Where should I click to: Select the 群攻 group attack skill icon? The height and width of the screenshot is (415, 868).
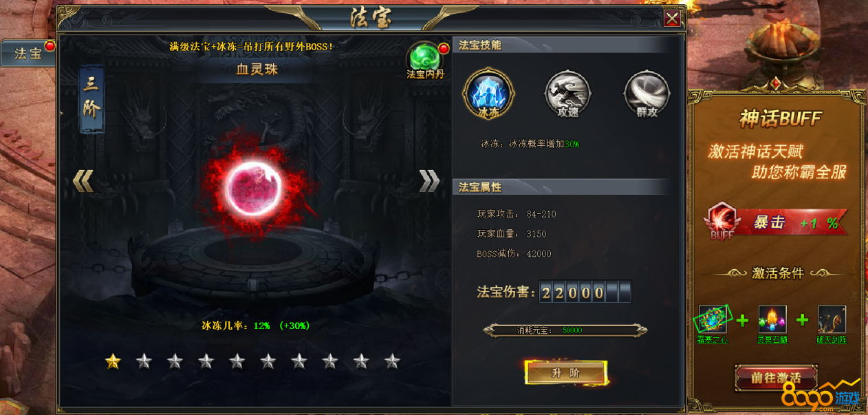tap(647, 92)
